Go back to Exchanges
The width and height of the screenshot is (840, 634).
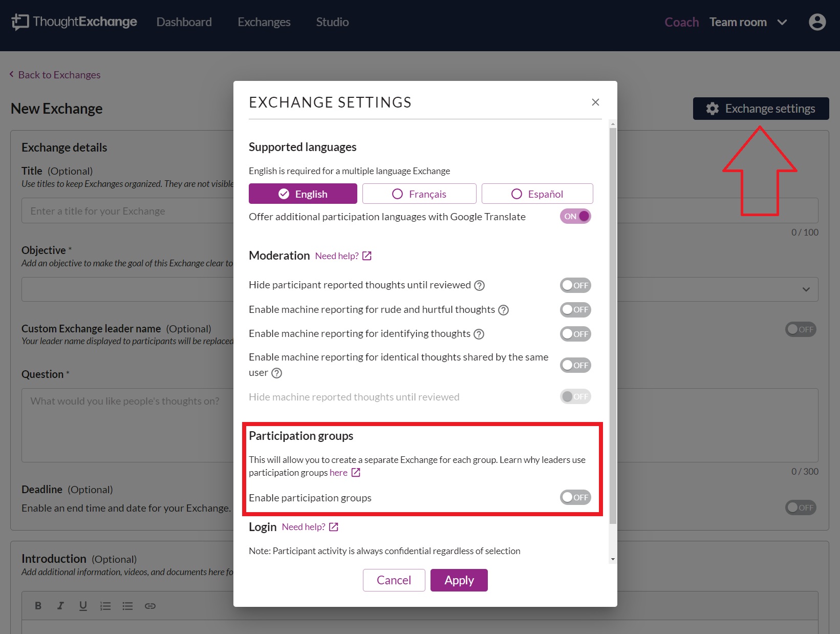click(x=55, y=75)
